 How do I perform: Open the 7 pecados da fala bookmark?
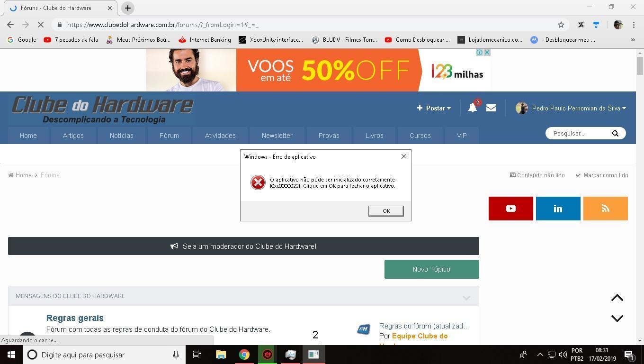click(71, 40)
